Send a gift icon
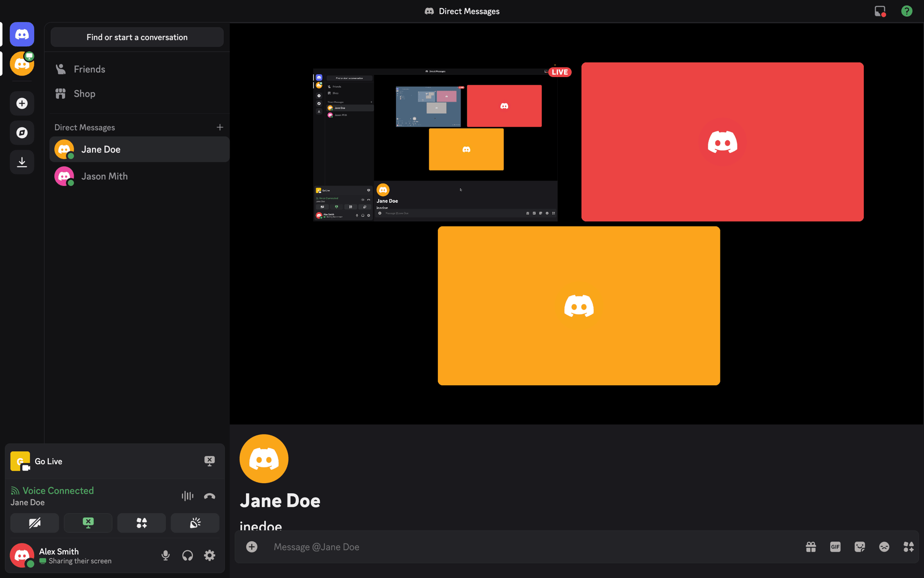 [811, 547]
